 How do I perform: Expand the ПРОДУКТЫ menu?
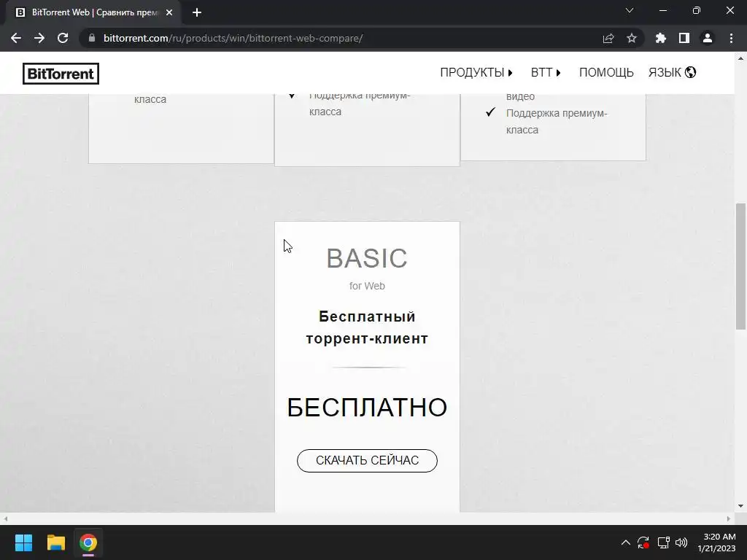tap(476, 72)
